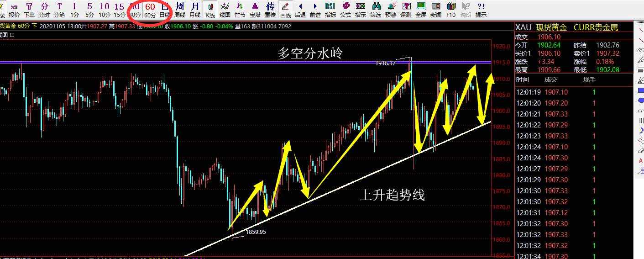
Task: Click the 昨结 value 1902.76
Action: tap(608, 45)
